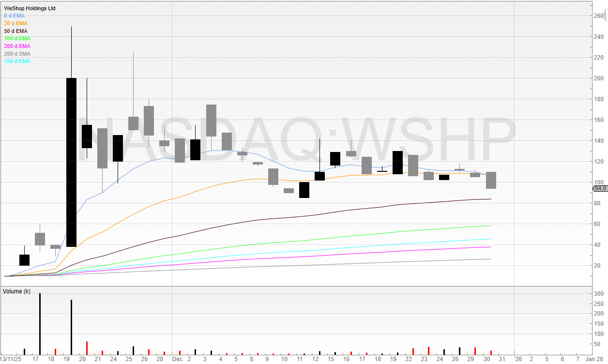Click the 28 date label on axis
Viewport: 608px width, 364px height.
(160, 359)
